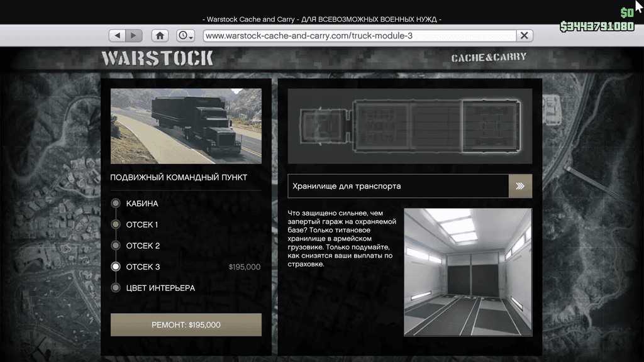Screen dimensions: 644x362
Task: Click the $0 cash amount
Action: [627, 13]
